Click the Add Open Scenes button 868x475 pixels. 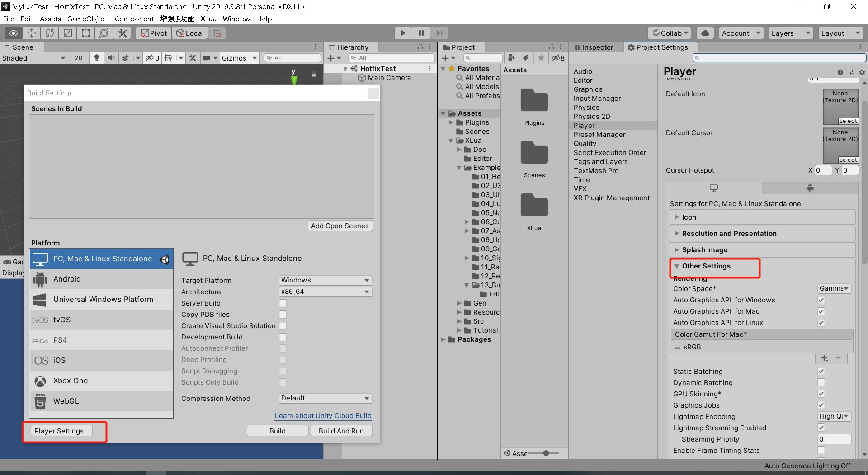tap(340, 226)
